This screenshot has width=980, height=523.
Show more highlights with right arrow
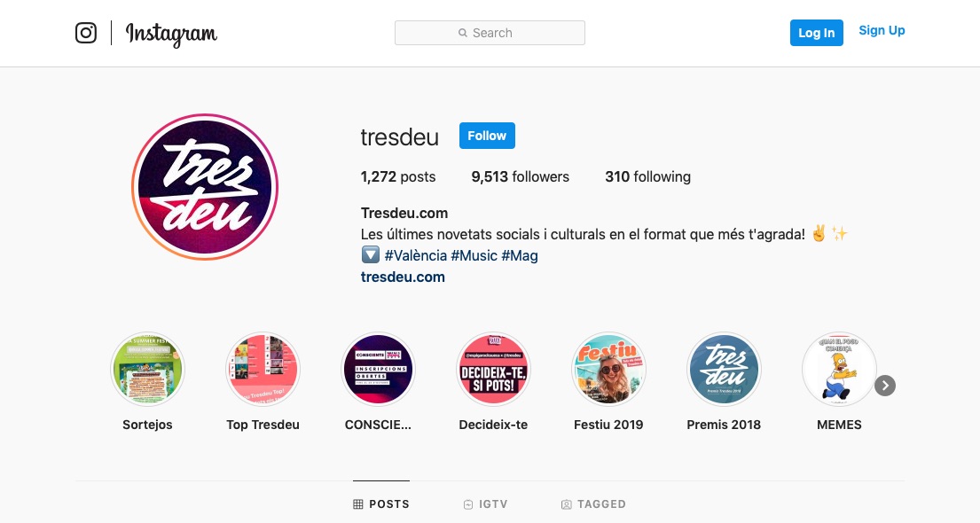click(885, 386)
